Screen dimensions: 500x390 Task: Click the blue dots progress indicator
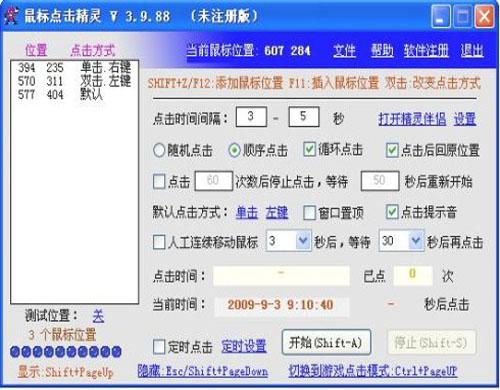click(66, 351)
